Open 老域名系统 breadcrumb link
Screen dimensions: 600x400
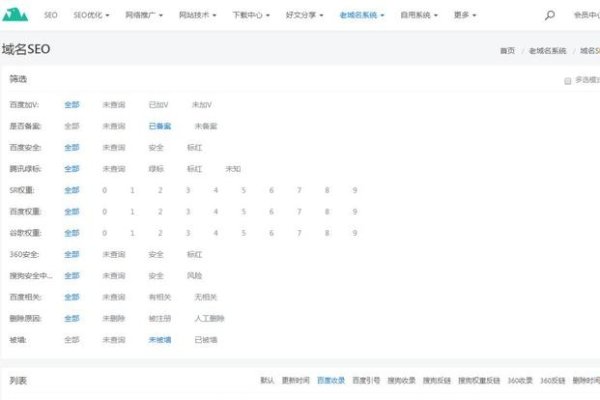[x=547, y=51]
